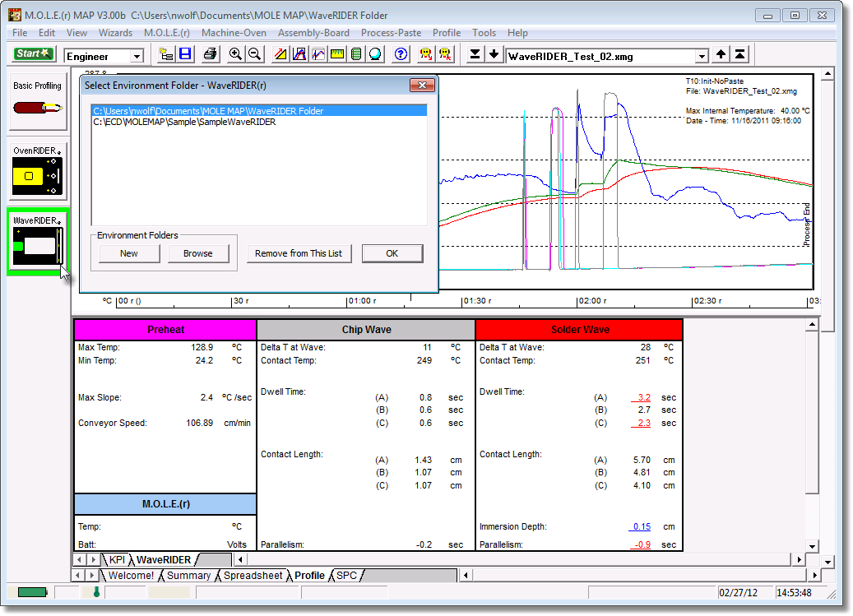Click the green battery status indicator

point(33,592)
